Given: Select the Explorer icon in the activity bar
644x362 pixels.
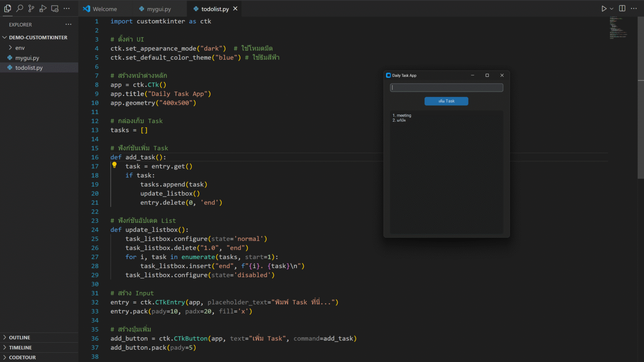Looking at the screenshot, I should click(x=7, y=8).
